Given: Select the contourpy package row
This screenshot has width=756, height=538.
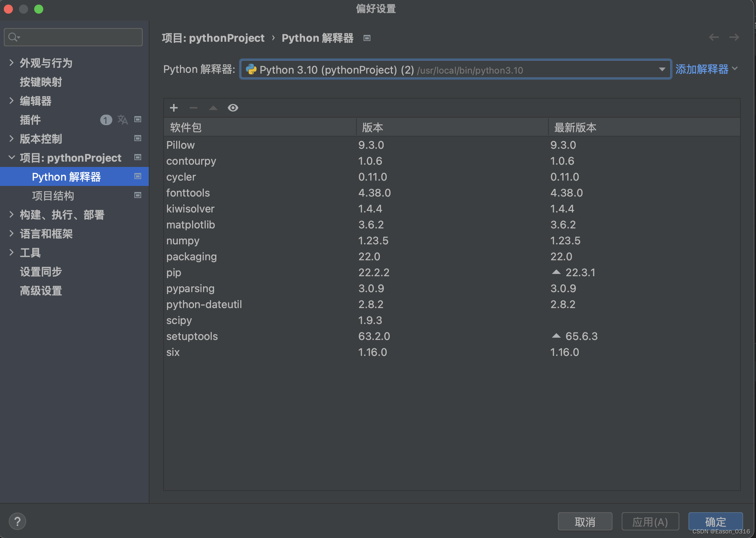Looking at the screenshot, I should coord(452,161).
